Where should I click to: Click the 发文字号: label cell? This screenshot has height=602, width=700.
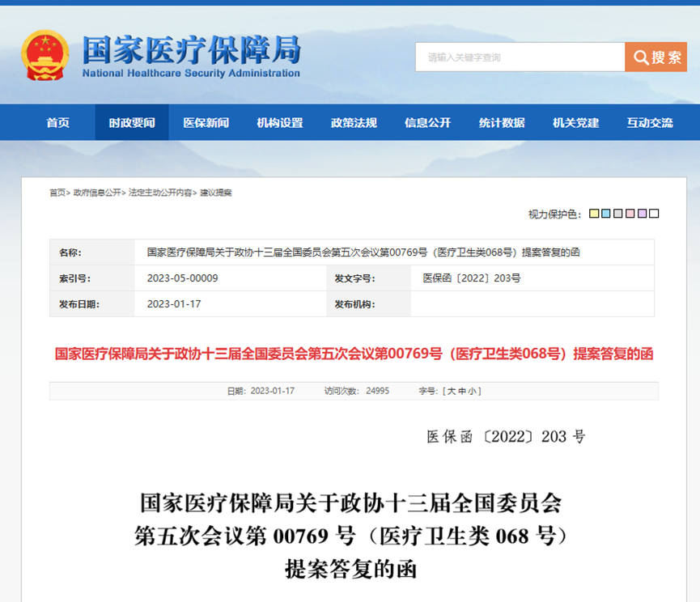click(369, 278)
